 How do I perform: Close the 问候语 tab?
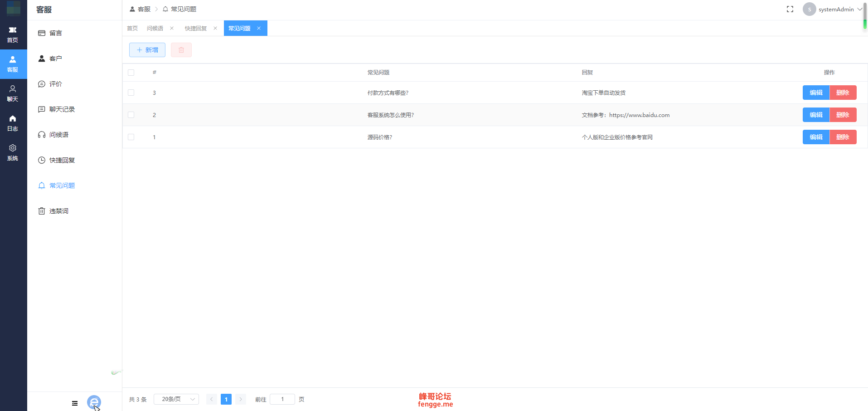pos(172,28)
